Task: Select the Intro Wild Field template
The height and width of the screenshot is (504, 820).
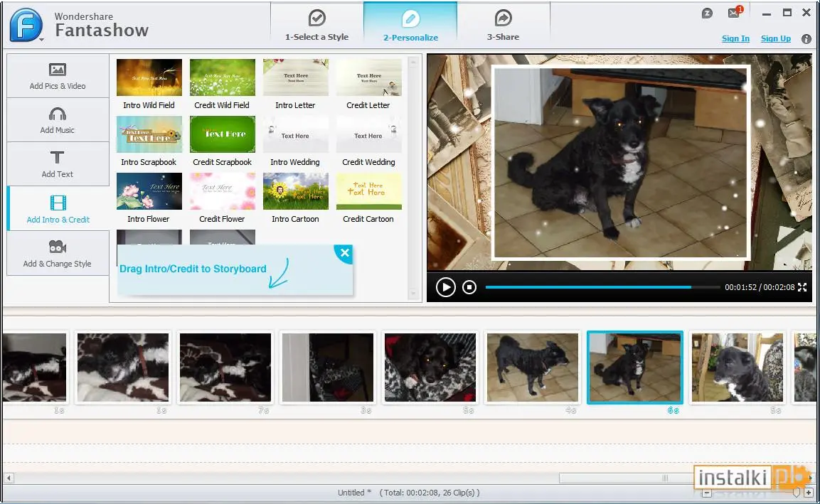Action: pyautogui.click(x=149, y=84)
